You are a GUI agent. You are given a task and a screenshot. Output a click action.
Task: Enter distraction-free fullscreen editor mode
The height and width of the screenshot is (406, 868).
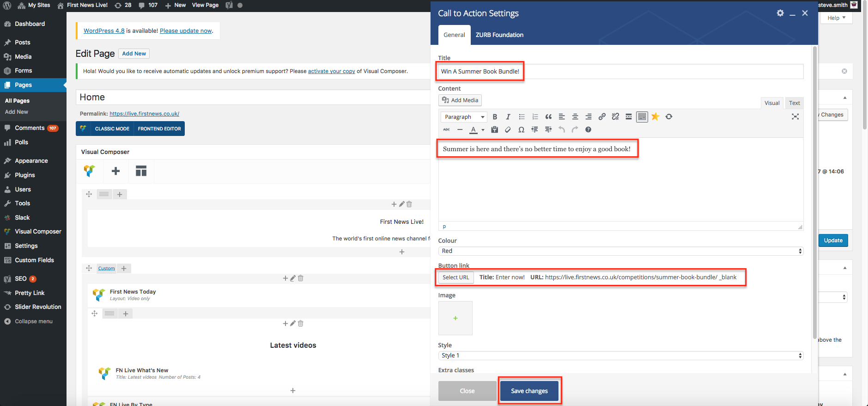795,117
